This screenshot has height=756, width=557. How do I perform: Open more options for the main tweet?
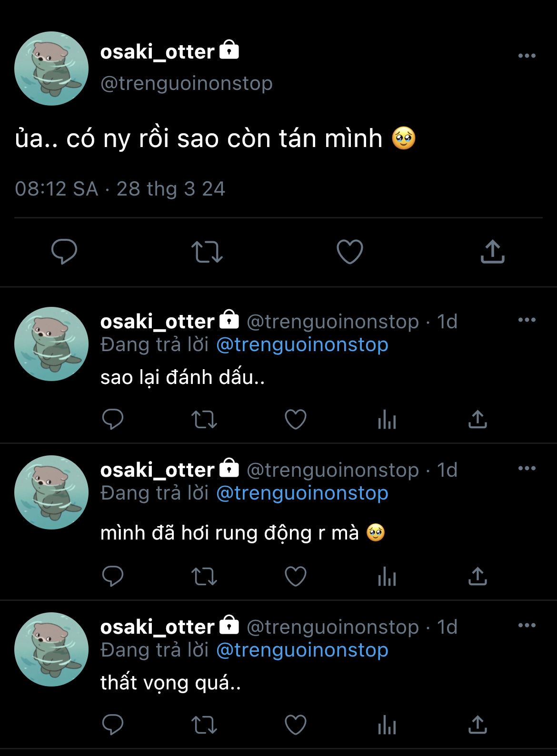coord(527,56)
